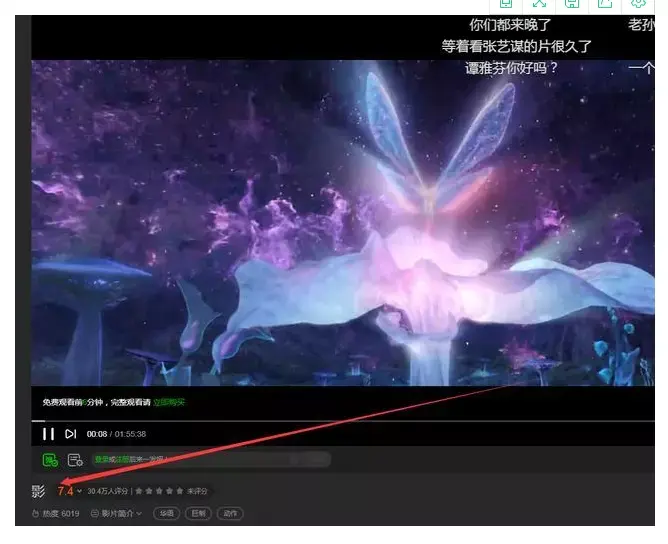This screenshot has height=544, width=668.
Task: Rate the film one star
Action: pos(139,491)
